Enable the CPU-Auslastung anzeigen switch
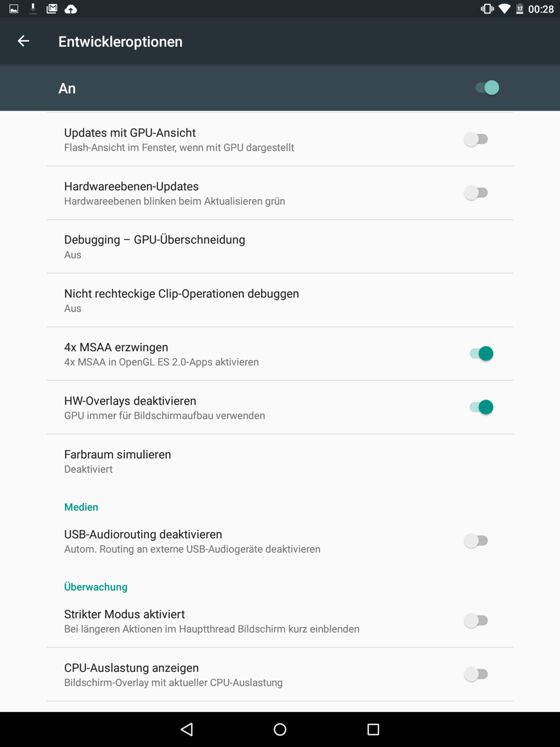 476,674
